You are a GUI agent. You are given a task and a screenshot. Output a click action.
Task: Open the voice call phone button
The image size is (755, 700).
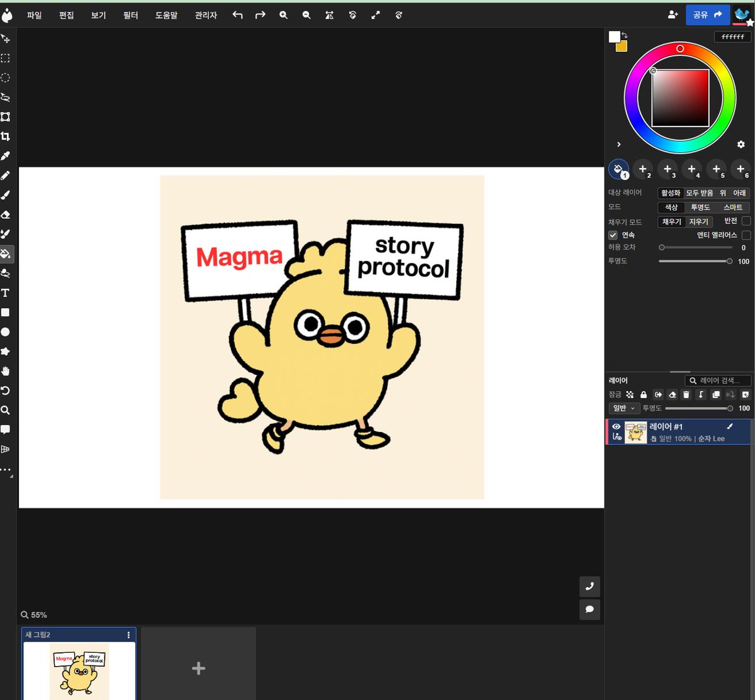[x=590, y=586]
